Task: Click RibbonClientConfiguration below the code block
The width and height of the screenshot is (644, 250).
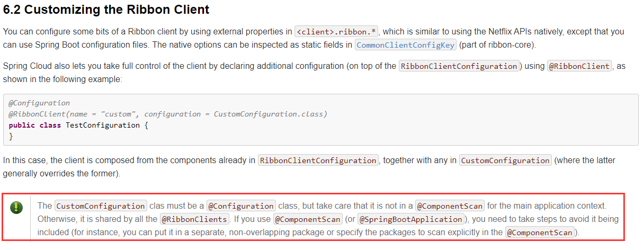Action: [318, 160]
